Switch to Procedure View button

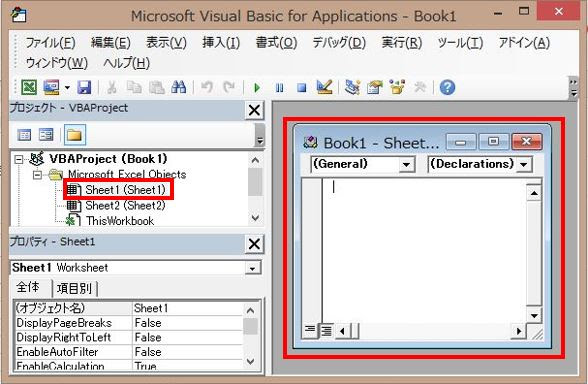pyautogui.click(x=310, y=331)
